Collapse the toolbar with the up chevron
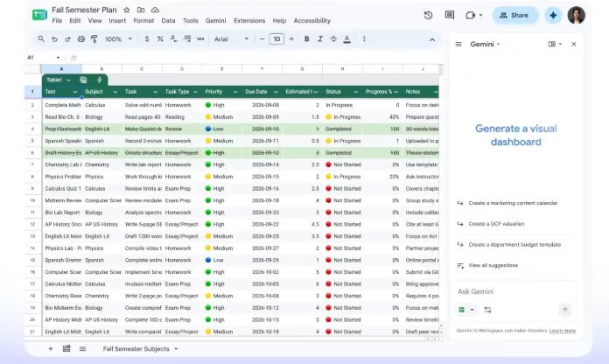 [432, 39]
